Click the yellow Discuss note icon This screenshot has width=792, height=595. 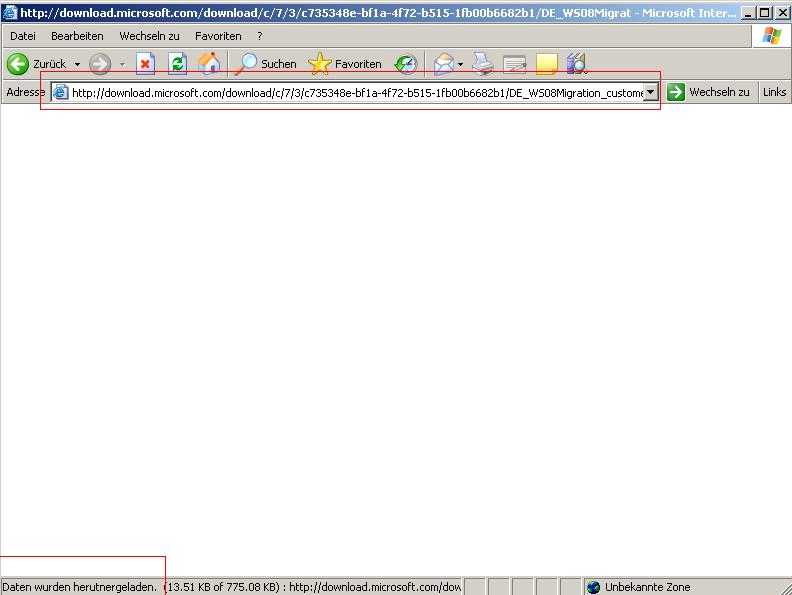coord(547,64)
